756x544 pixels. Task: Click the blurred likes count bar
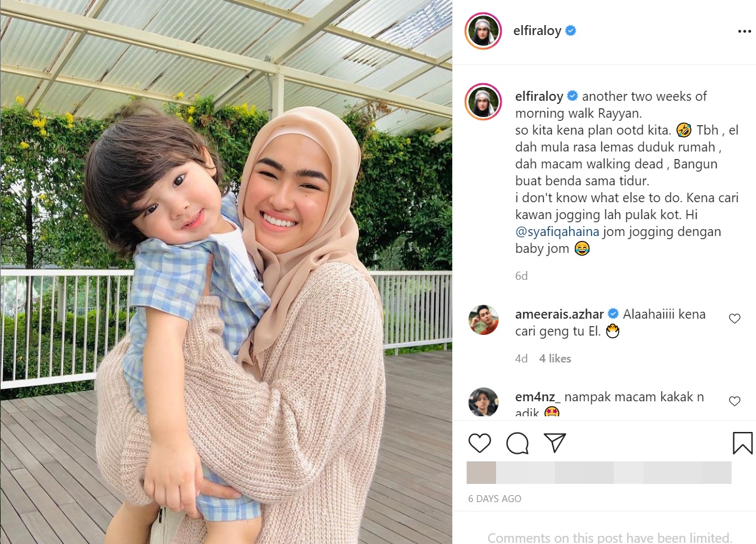(x=599, y=473)
